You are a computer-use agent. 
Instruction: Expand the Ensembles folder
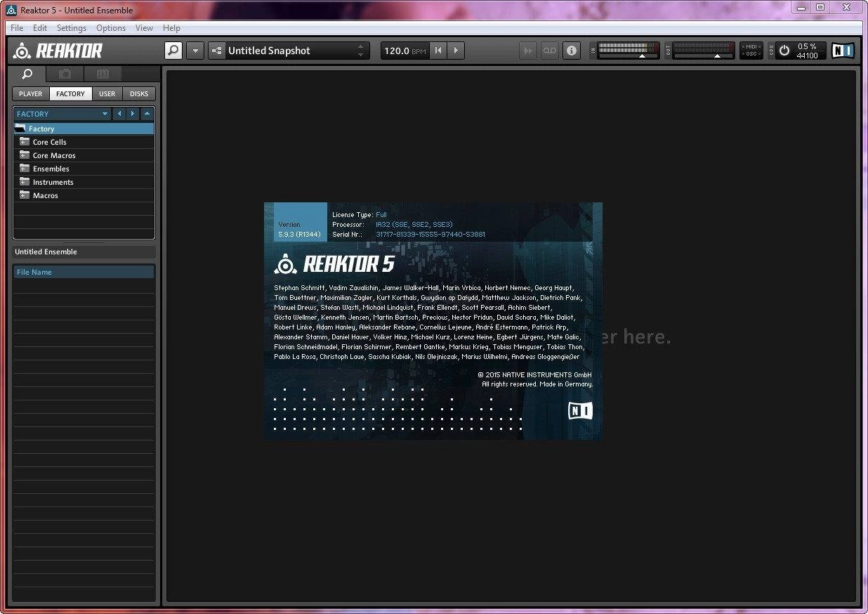click(25, 169)
